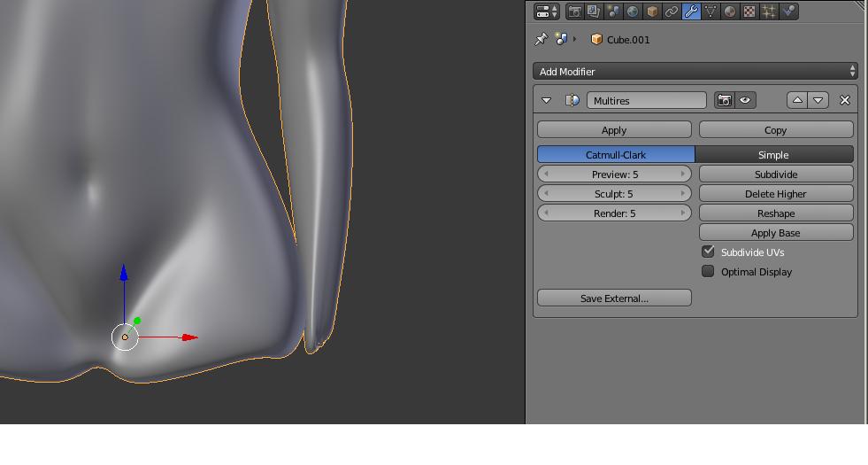Click the Multires modifier type icon

(572, 100)
